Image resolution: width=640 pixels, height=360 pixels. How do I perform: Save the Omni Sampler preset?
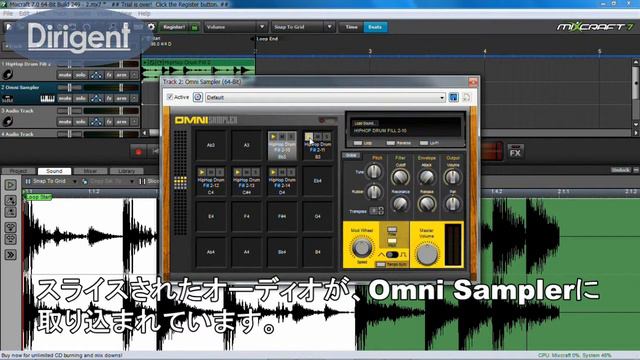click(453, 97)
